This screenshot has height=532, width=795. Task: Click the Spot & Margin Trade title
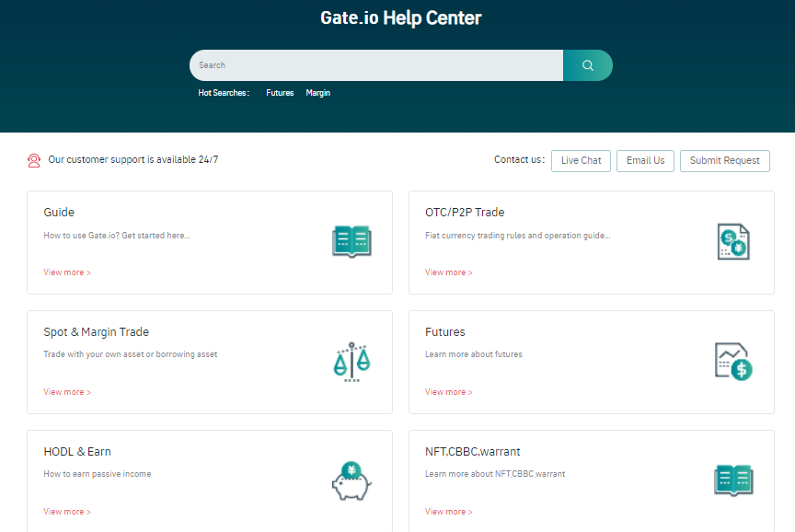pyautogui.click(x=97, y=332)
